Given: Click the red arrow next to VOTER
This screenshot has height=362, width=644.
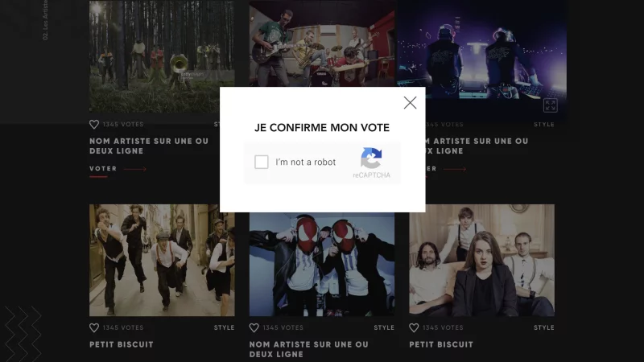Looking at the screenshot, I should pos(134,169).
